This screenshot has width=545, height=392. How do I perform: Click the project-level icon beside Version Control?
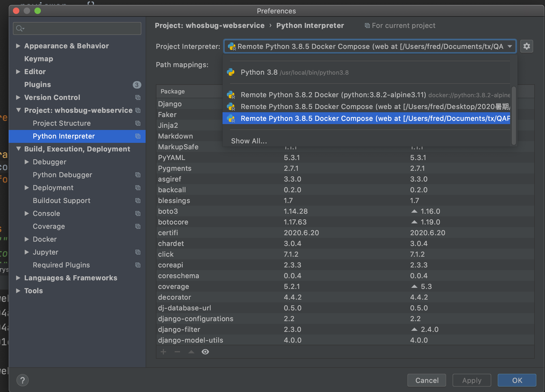(x=138, y=97)
